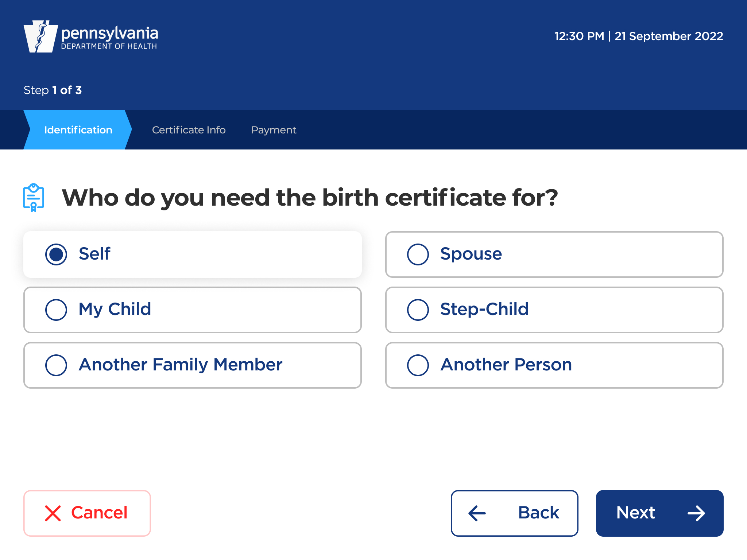Select the My Child option
This screenshot has height=560, width=747.
(56, 310)
